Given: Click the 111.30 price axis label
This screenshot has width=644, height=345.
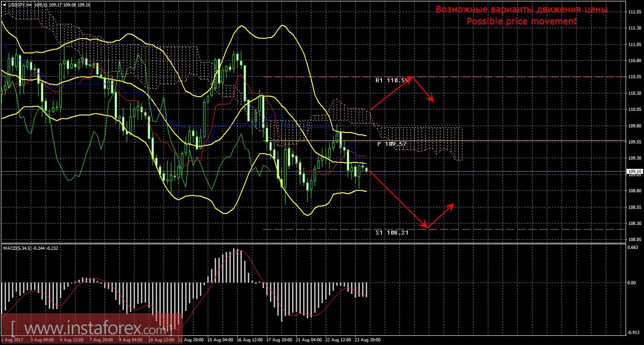Looking at the screenshot, I should pyautogui.click(x=634, y=29).
